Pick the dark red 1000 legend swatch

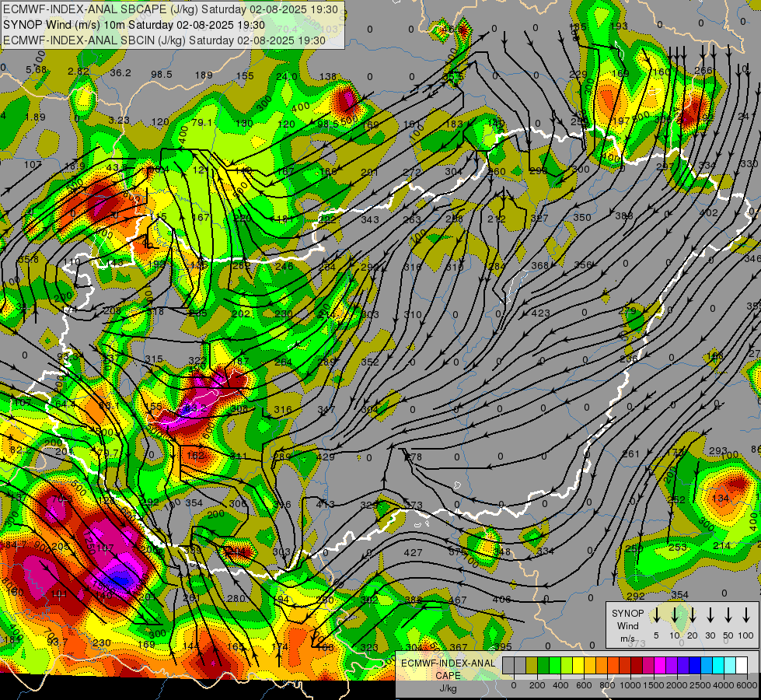(x=637, y=666)
